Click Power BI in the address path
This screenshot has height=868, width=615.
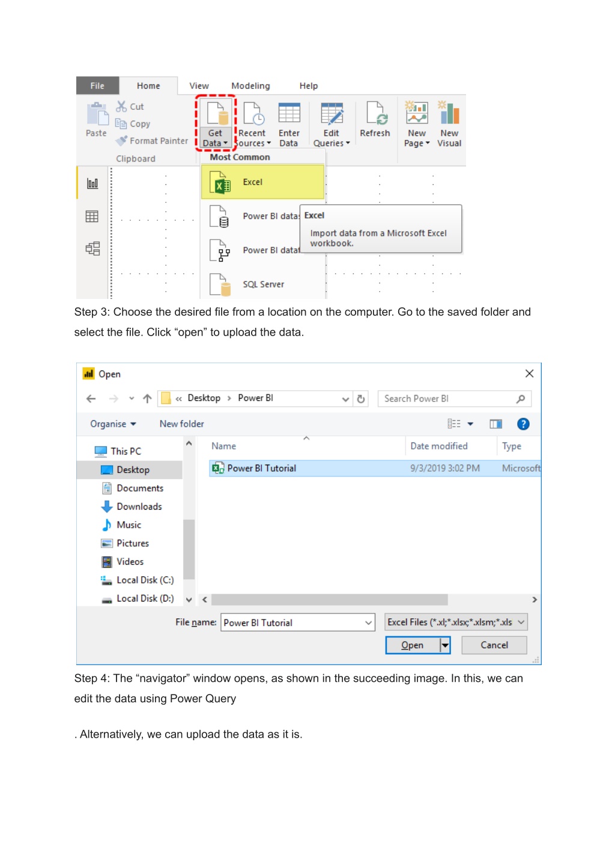tap(256, 398)
